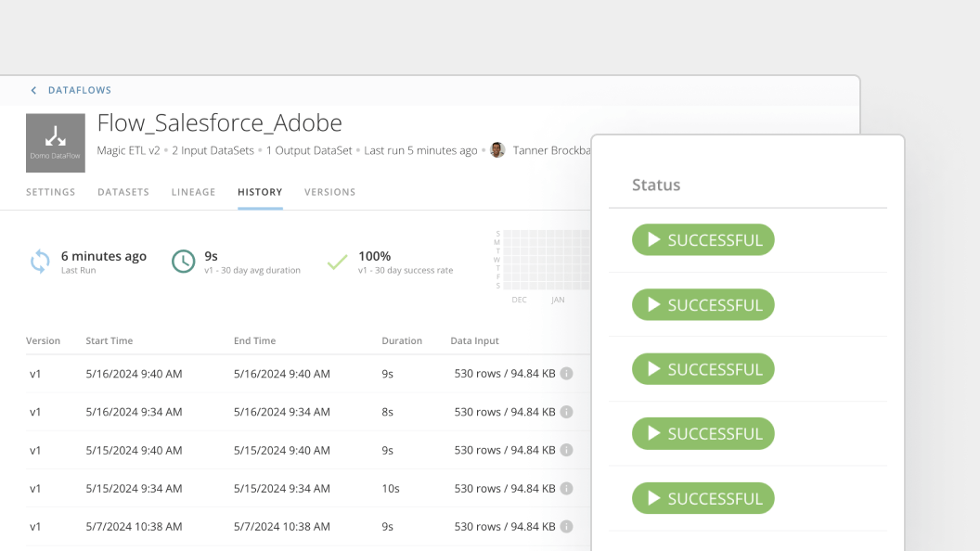Image resolution: width=980 pixels, height=551 pixels.
Task: Open the SETTINGS tab
Action: coord(51,192)
